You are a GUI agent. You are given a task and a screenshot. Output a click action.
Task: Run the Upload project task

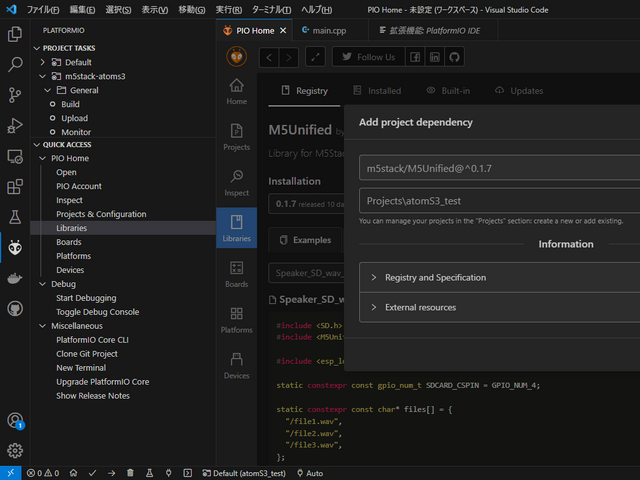74,118
